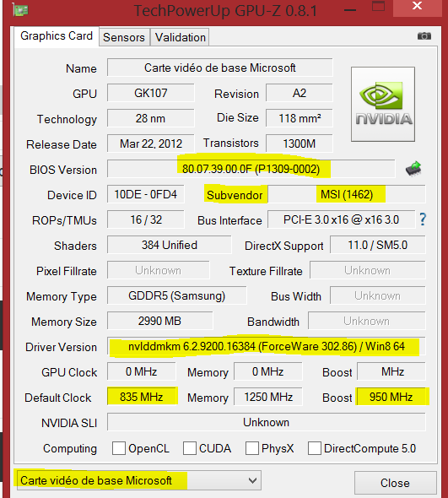This screenshot has width=448, height=498.
Task: Click the Memory Type GDDR5 (Samsung) field
Action: point(176,295)
